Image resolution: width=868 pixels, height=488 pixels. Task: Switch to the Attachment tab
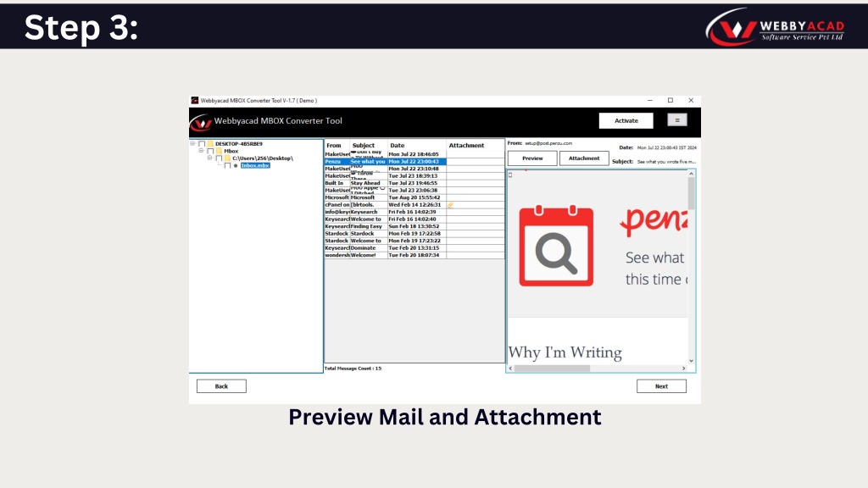pos(584,158)
